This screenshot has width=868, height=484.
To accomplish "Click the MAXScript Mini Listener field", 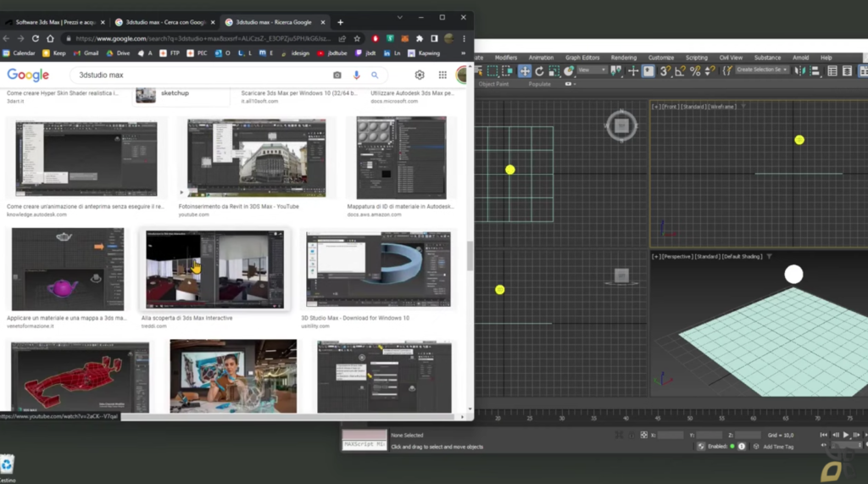I will click(x=364, y=445).
